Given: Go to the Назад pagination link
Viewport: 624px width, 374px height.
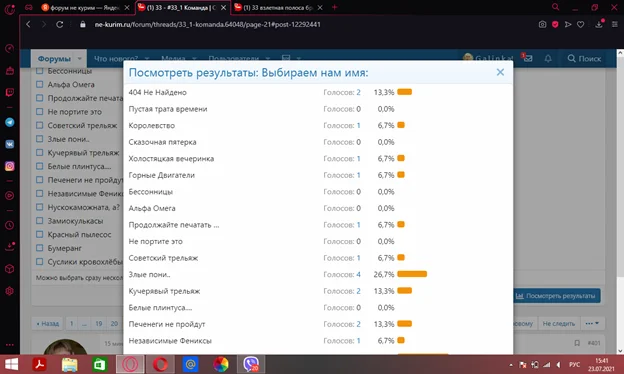Looking at the screenshot, I should click(48, 323).
